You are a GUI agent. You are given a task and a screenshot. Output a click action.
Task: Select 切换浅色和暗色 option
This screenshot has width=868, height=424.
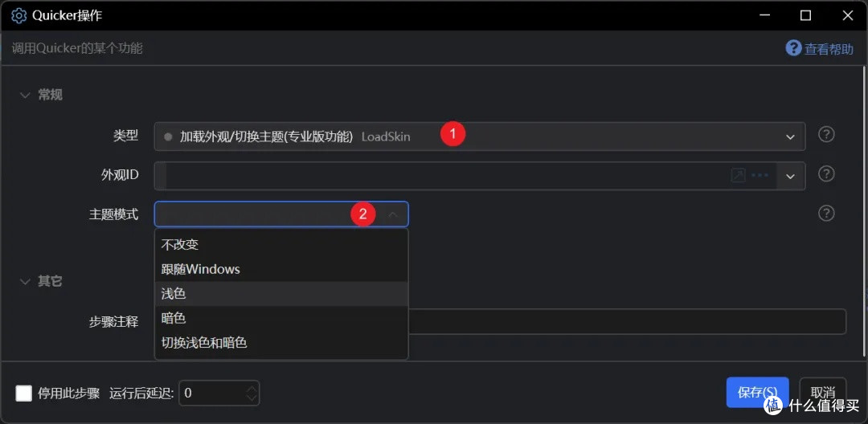tap(281, 343)
